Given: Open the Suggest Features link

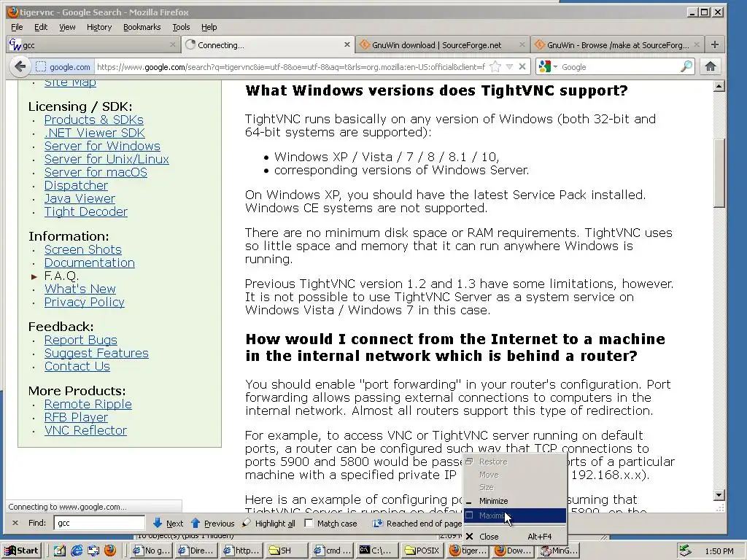Looking at the screenshot, I should (x=96, y=354).
